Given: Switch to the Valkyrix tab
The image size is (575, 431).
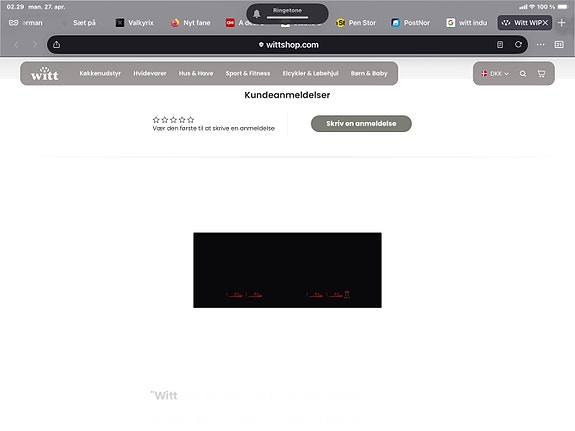Looking at the screenshot, I should 135,23.
